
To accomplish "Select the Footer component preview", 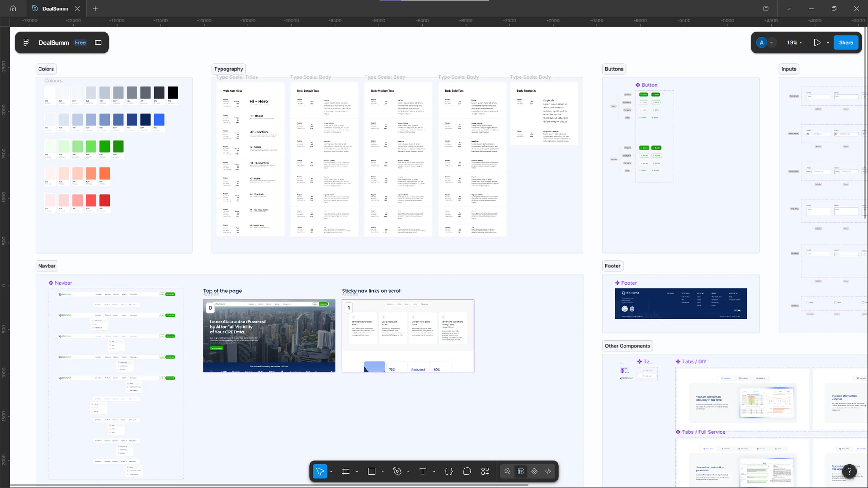I will [681, 303].
